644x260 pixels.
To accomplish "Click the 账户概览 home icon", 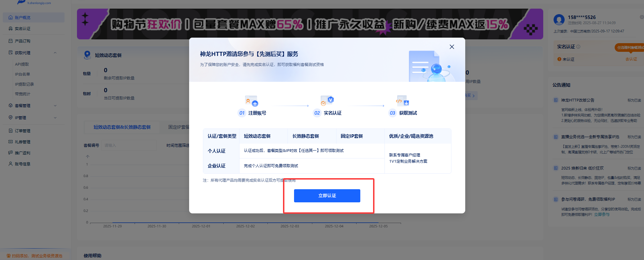I will click(x=10, y=18).
